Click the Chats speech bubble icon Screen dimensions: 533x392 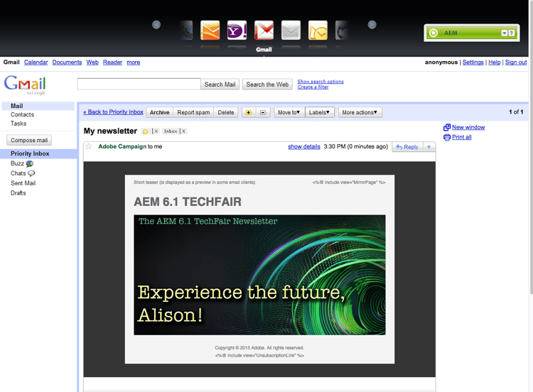pos(31,173)
